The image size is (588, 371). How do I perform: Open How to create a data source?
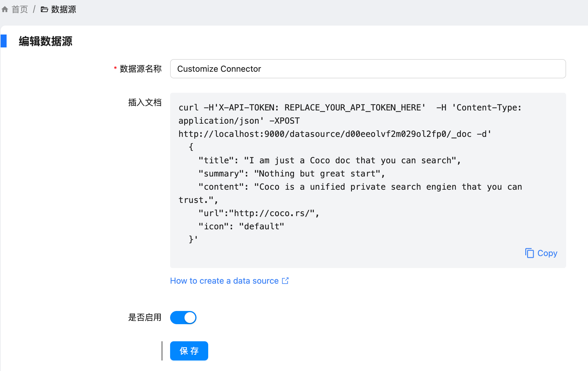pos(224,281)
